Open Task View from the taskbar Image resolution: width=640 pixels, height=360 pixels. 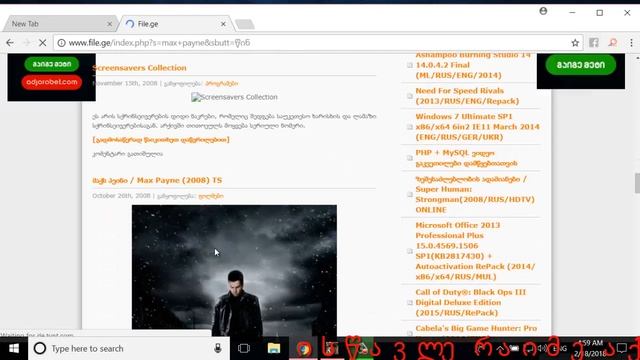pyautogui.click(x=244, y=349)
